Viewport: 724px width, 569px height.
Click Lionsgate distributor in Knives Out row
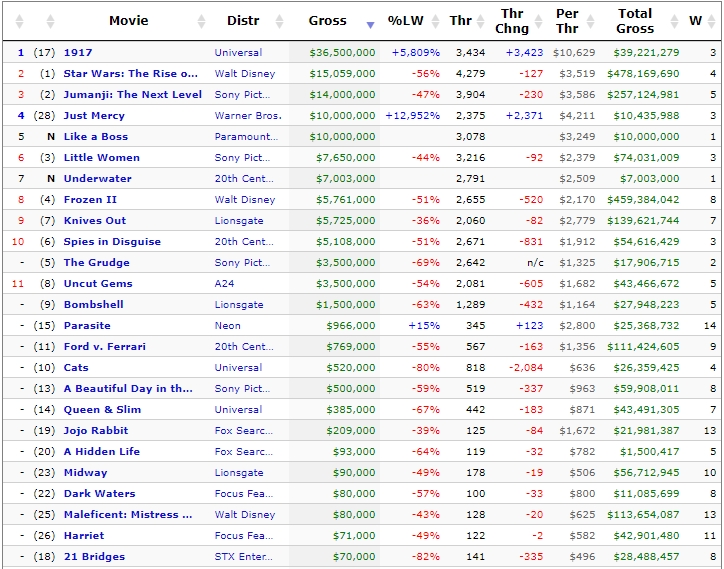point(239,221)
